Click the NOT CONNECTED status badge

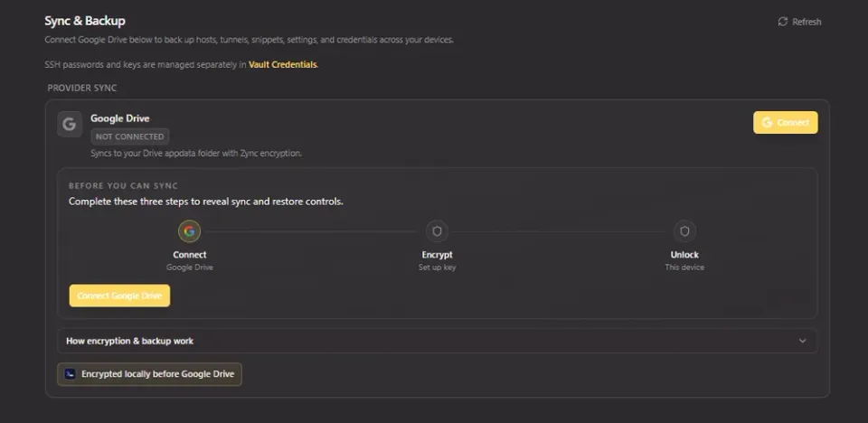pyautogui.click(x=130, y=136)
